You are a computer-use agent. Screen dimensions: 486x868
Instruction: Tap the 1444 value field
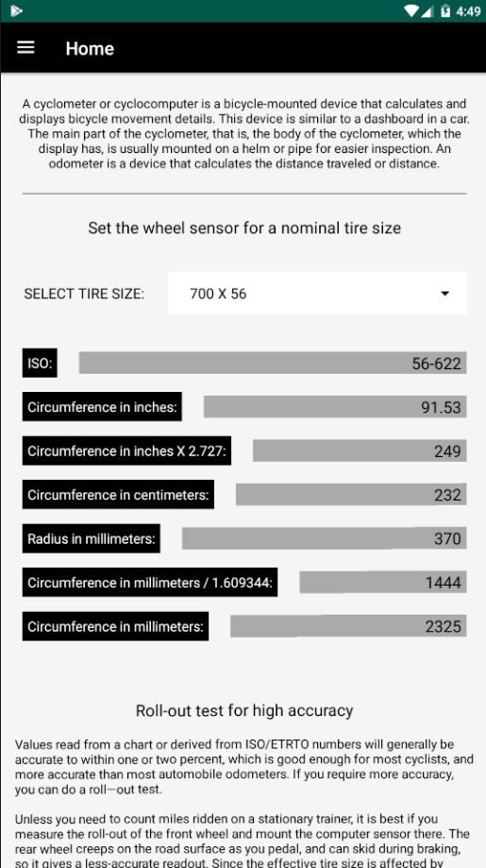tap(382, 582)
